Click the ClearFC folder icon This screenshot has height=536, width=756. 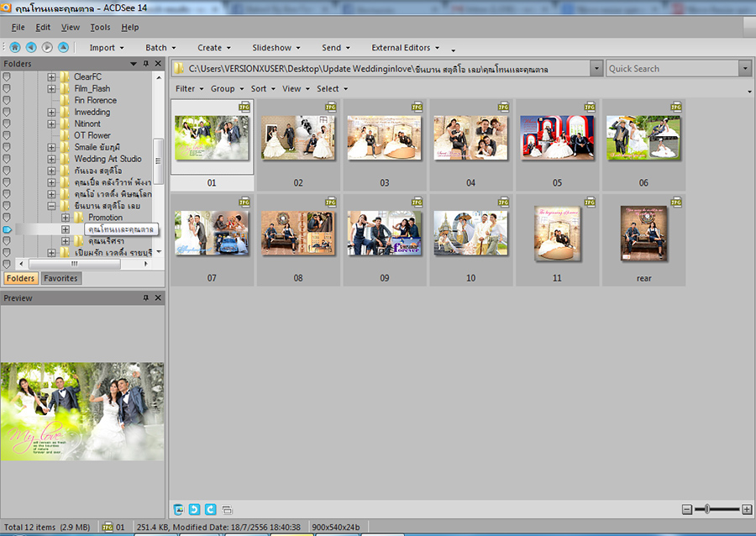coord(65,76)
